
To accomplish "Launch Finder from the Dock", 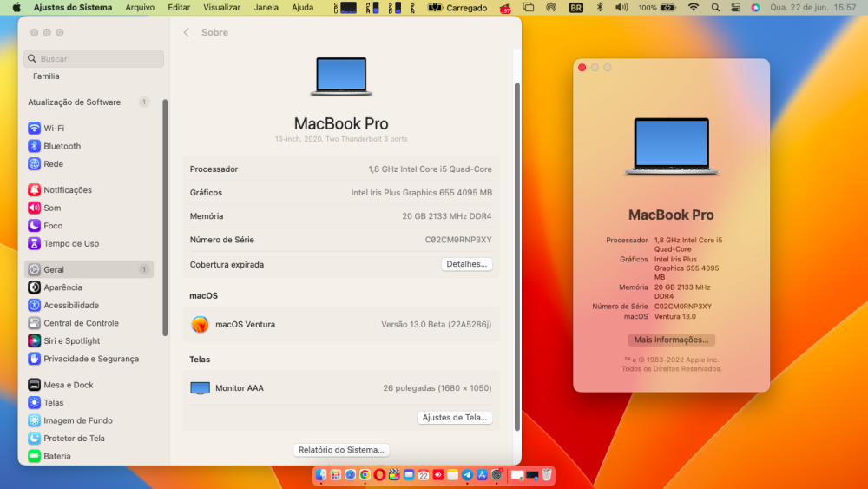I will (321, 474).
